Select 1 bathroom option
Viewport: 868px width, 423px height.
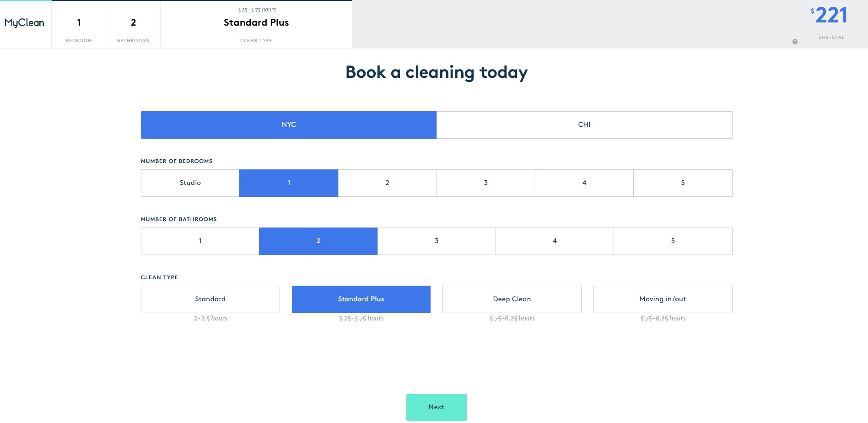[x=200, y=241]
